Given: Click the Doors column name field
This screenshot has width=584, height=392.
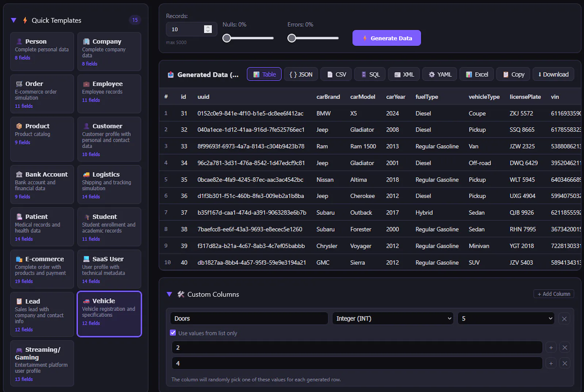Looking at the screenshot, I should coord(249,318).
